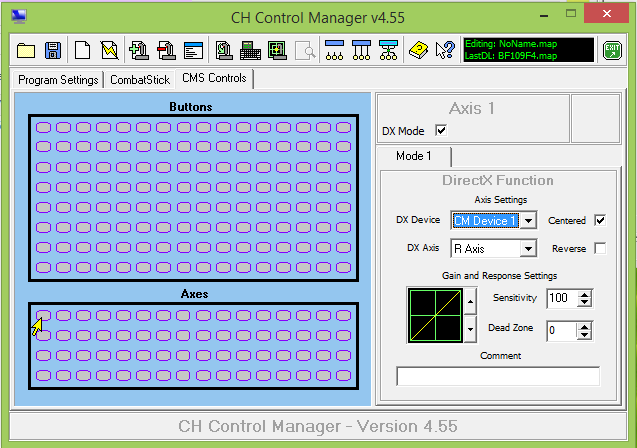Open the DX Device dropdown
Image resolution: width=637 pixels, height=448 pixels.
pos(528,221)
